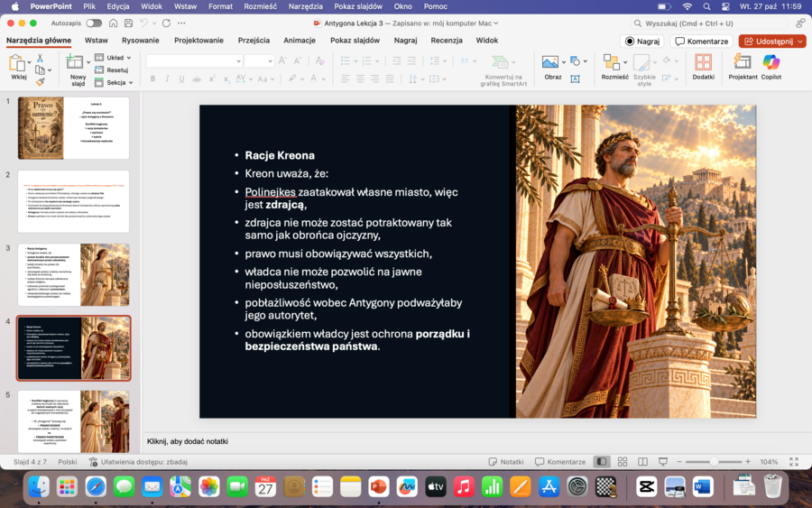The width and height of the screenshot is (812, 508).
Task: Click notes area Kliknij, aby dodać notatki
Action: click(188, 441)
